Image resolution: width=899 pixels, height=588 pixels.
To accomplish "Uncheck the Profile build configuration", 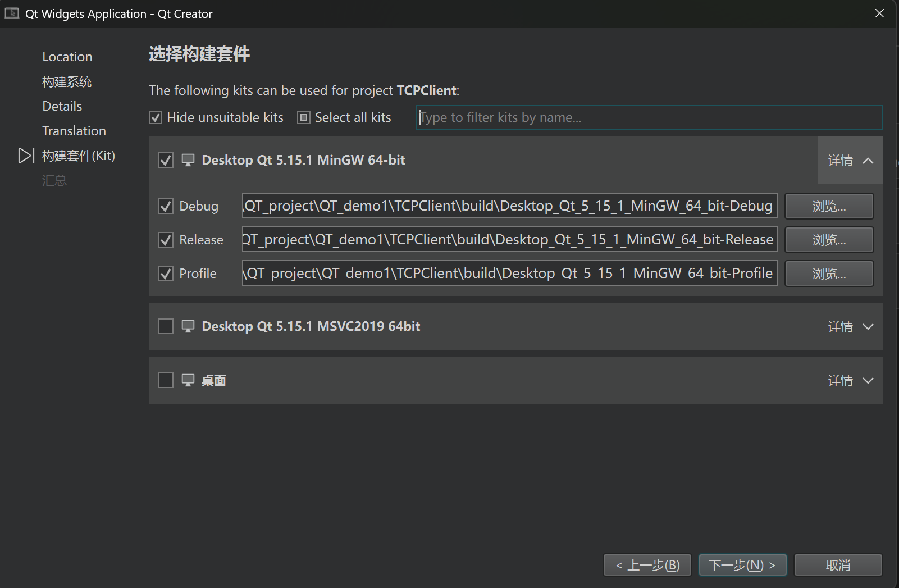I will (166, 274).
